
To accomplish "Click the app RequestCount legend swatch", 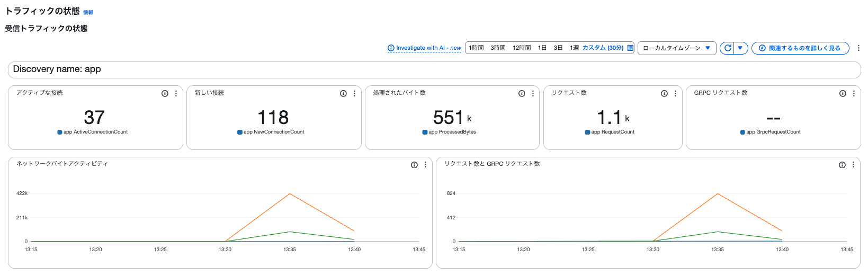I will coord(587,132).
